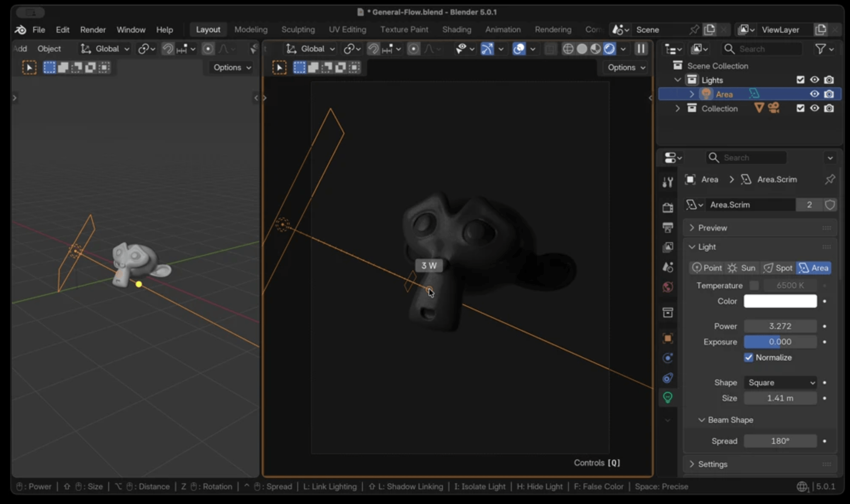This screenshot has width=850, height=504.
Task: Open the Shape dropdown set to Square
Action: click(780, 382)
